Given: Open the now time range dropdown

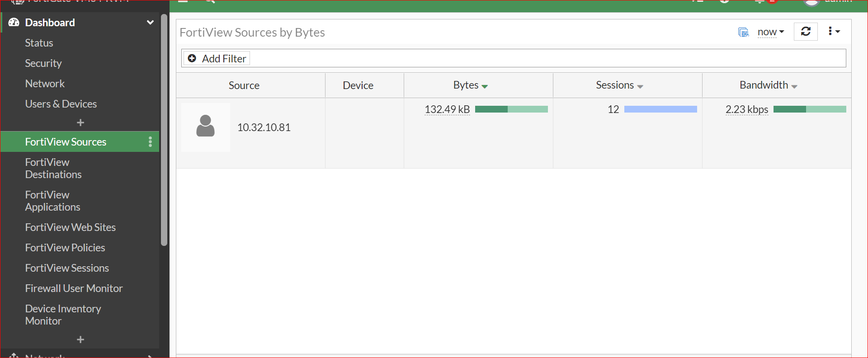Looking at the screenshot, I should [771, 32].
